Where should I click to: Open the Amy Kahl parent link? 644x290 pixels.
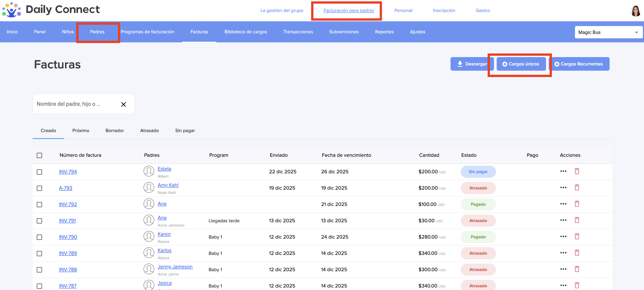[168, 185]
